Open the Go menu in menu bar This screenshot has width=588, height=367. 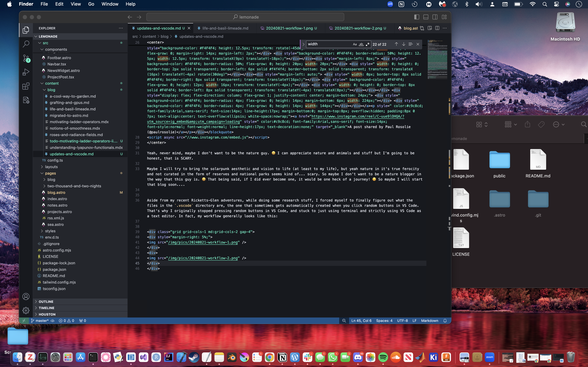[x=91, y=4]
